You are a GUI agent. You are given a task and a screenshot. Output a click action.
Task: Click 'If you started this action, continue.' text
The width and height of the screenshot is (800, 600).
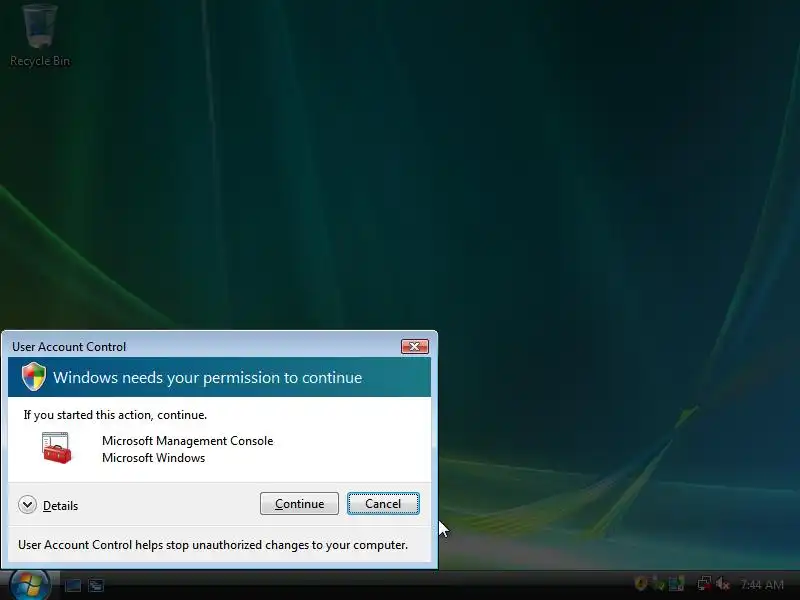tap(115, 415)
